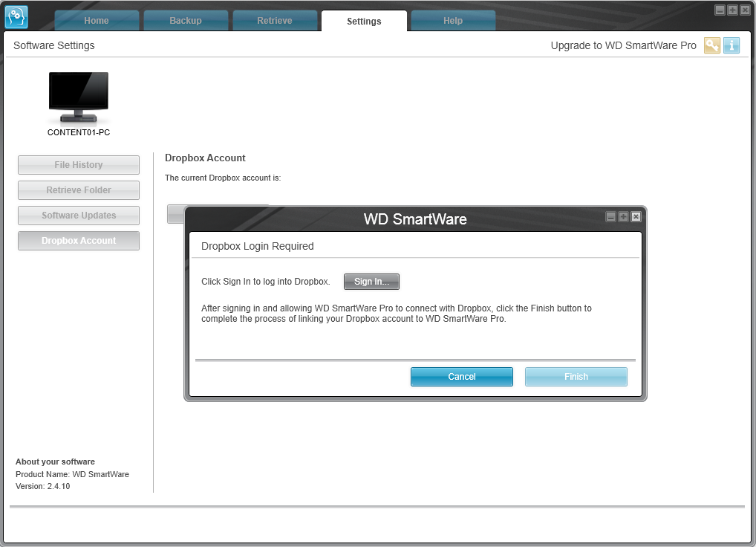Close the WD SmartWare dialog
The height and width of the screenshot is (547, 756).
coord(636,216)
